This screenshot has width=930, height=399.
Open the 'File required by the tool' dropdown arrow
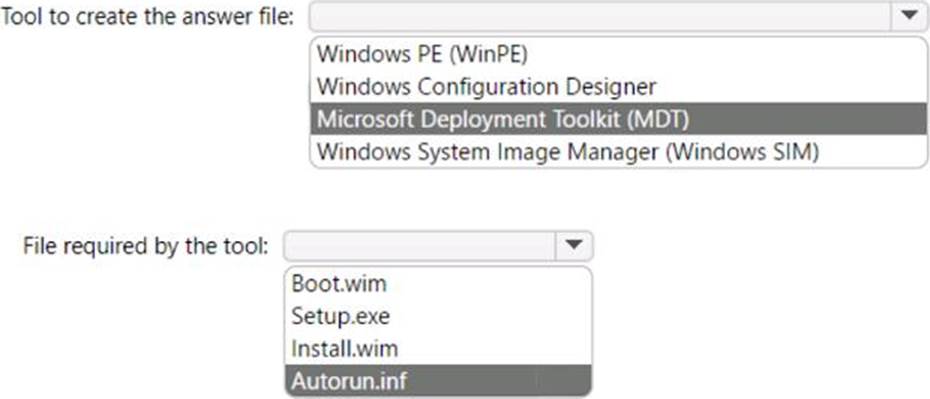pos(574,245)
